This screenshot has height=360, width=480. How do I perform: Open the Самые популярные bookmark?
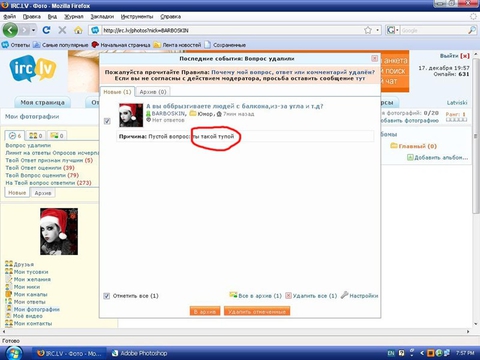pyautogui.click(x=61, y=45)
